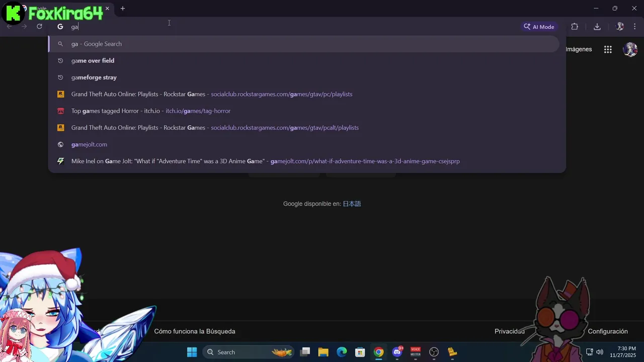
Task: Open the Mike Inel on Game Jolt suggestion
Action: point(304,161)
